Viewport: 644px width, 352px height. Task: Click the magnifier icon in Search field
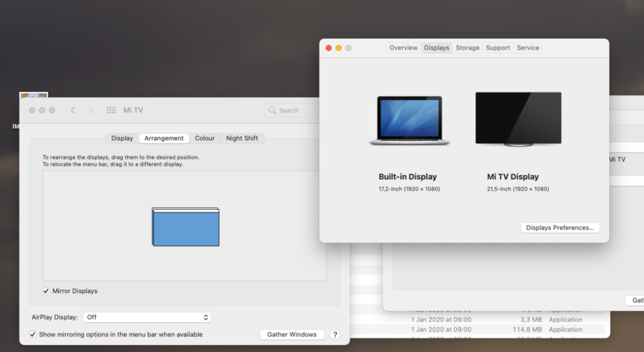272,110
